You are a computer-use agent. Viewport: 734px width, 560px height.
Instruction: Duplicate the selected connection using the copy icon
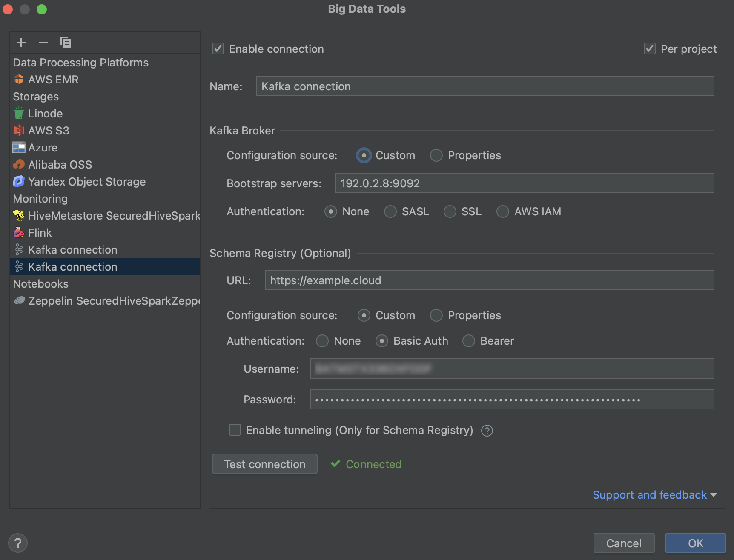[x=66, y=42]
